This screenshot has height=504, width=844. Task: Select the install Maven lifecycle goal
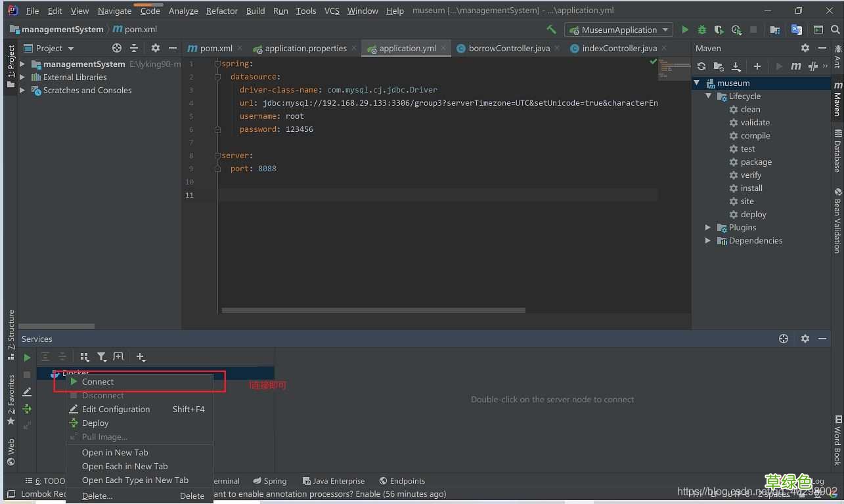click(x=746, y=188)
